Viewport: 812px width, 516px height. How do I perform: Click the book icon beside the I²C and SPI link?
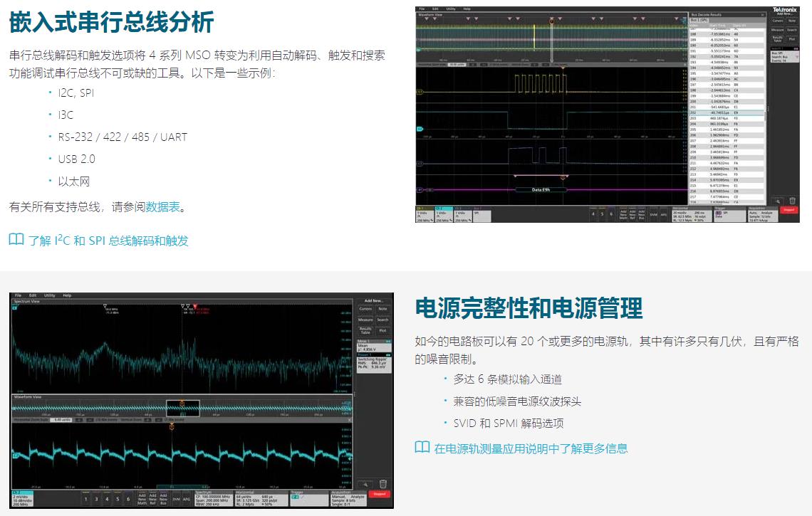pyautogui.click(x=16, y=240)
